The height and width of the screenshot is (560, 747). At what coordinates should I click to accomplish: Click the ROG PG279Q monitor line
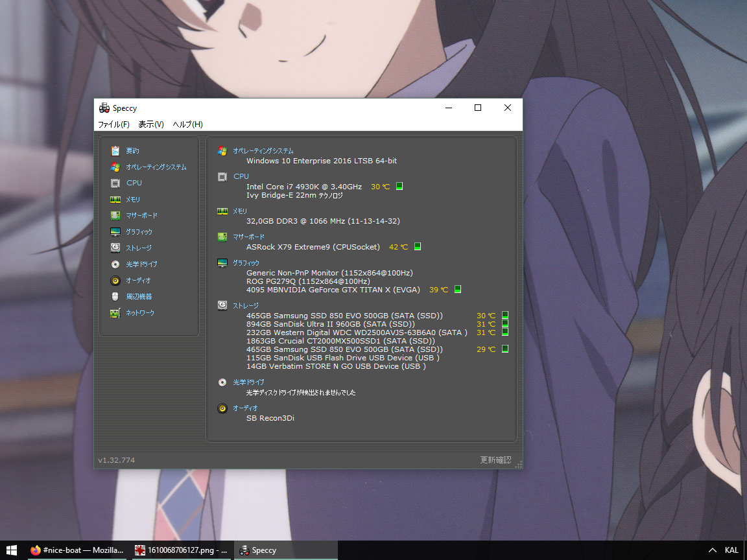pos(308,281)
